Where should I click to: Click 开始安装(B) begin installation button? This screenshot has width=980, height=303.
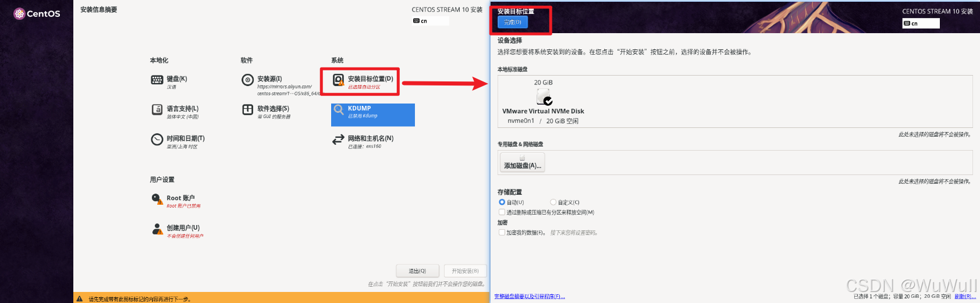coord(465,271)
